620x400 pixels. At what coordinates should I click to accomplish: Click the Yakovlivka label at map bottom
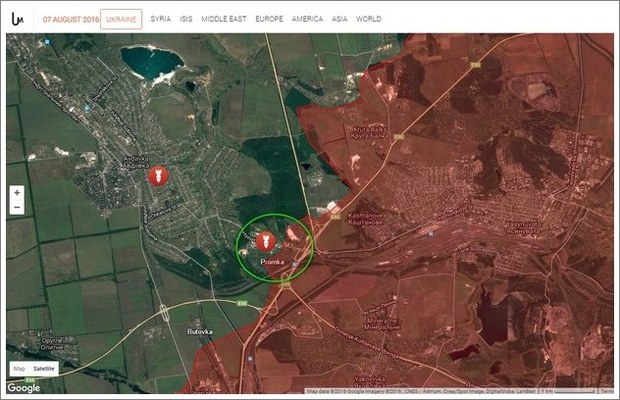(x=369, y=381)
